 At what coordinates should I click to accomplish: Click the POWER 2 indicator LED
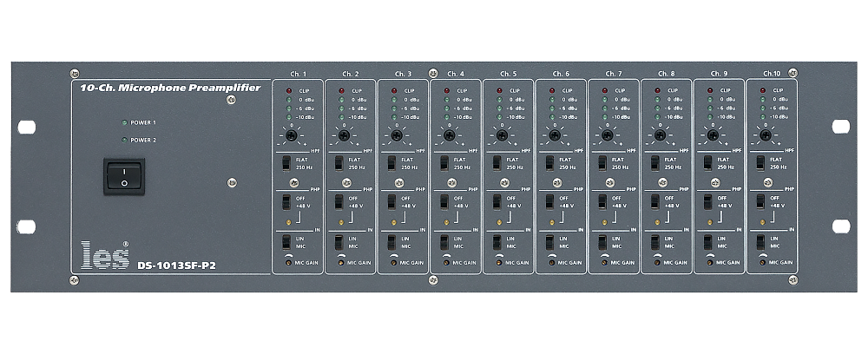(x=124, y=140)
